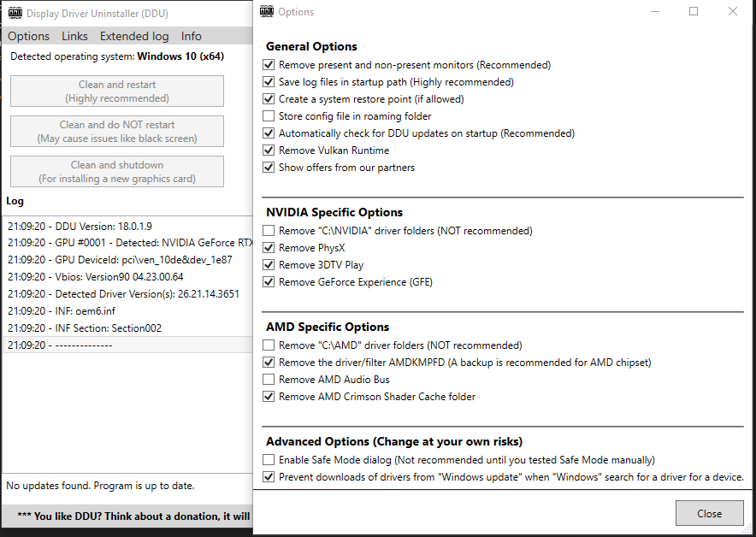Screen dimensions: 756x537
Task: Click the NVIDIA Specific Options heading
Action: pos(334,212)
